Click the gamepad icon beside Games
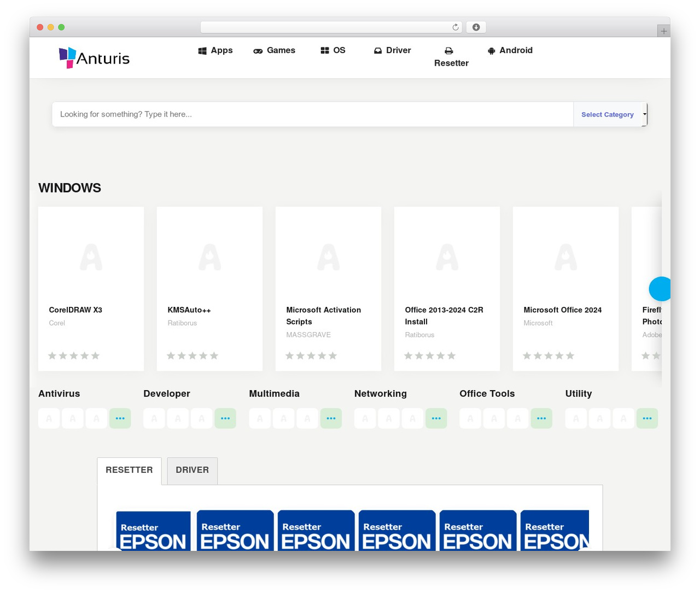Viewport: 700px width, 593px height. coord(258,51)
